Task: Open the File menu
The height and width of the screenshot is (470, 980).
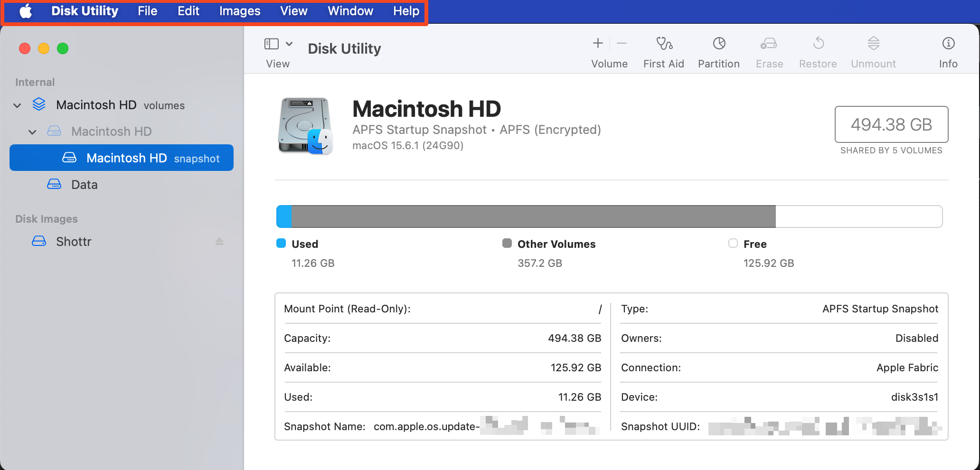Action: pyautogui.click(x=147, y=11)
